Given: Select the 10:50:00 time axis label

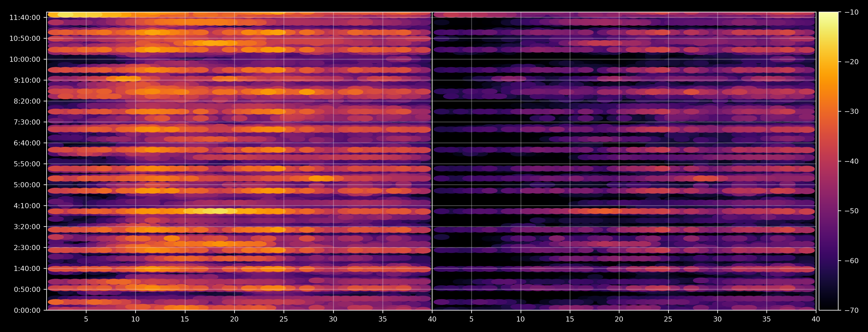Looking at the screenshot, I should click(25, 38).
